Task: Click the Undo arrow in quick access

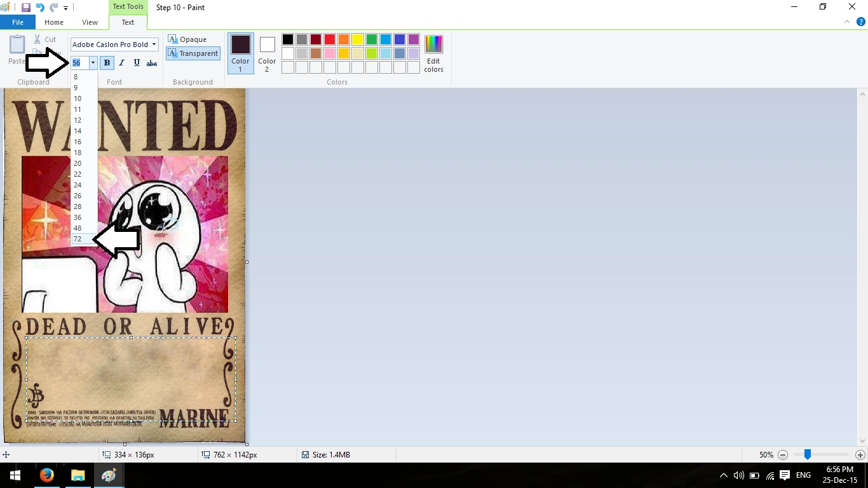Action: 40,8
